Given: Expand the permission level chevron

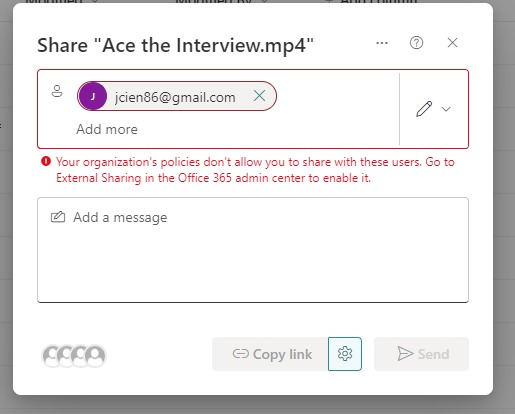Looking at the screenshot, I should [446, 109].
